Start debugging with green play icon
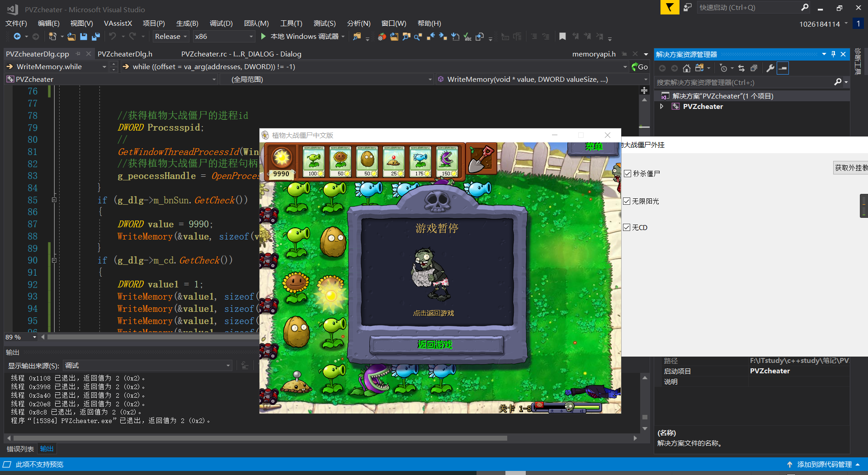 click(x=264, y=36)
